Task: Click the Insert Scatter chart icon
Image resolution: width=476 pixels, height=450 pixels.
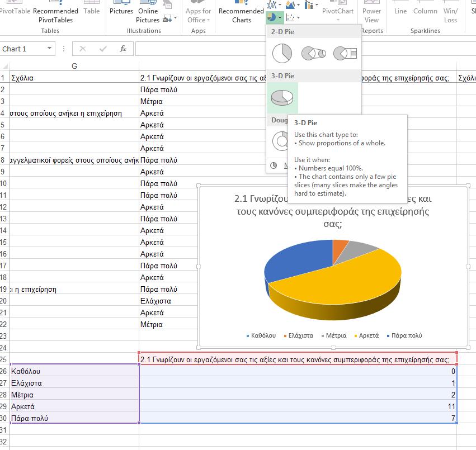Action: [290, 17]
